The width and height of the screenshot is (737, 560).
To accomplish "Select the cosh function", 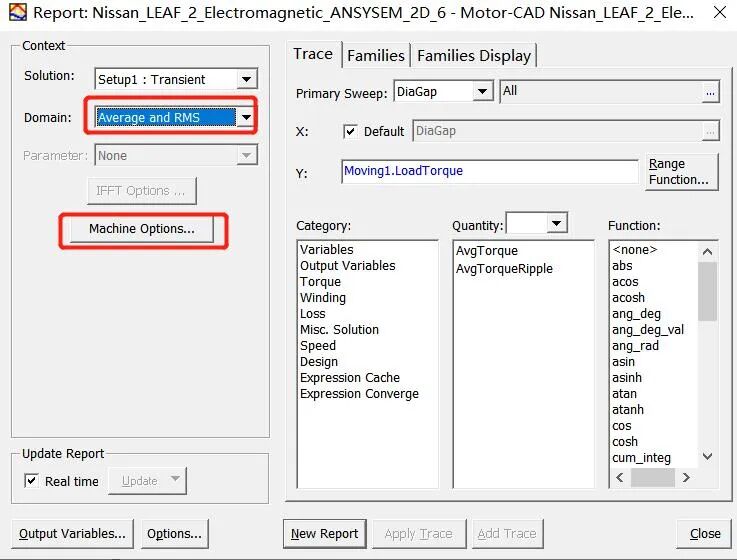I will coord(625,442).
